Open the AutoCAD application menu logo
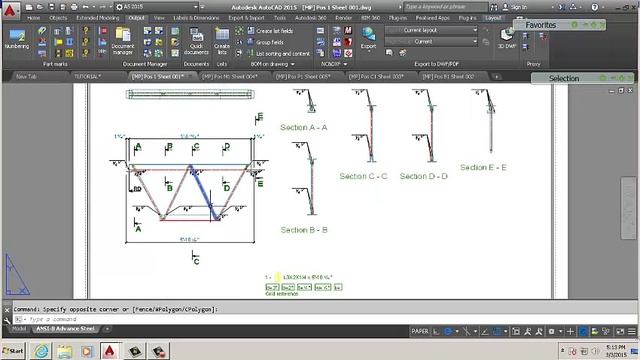The height and width of the screenshot is (360, 640). pos(11,10)
